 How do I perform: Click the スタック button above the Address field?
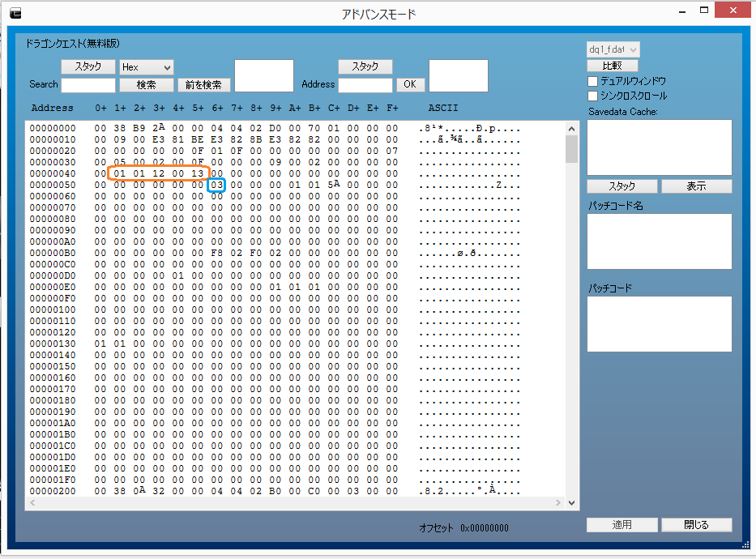365,66
